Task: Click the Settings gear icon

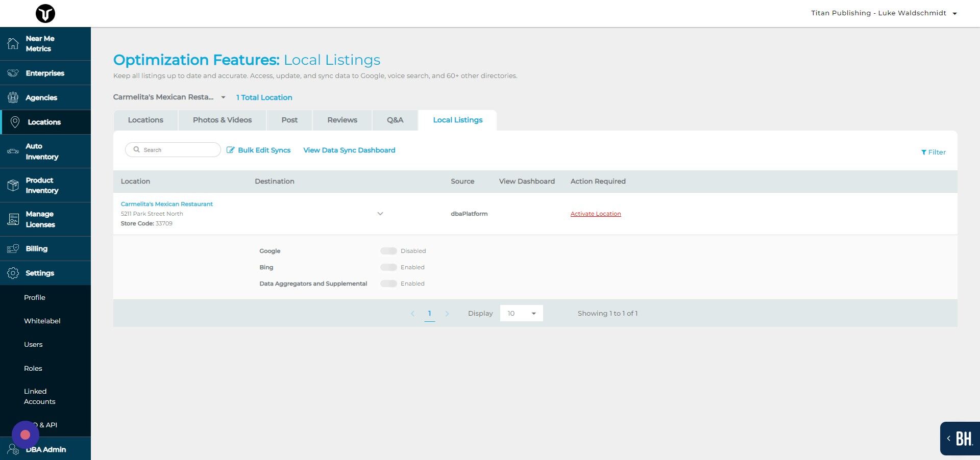Action: (x=13, y=273)
